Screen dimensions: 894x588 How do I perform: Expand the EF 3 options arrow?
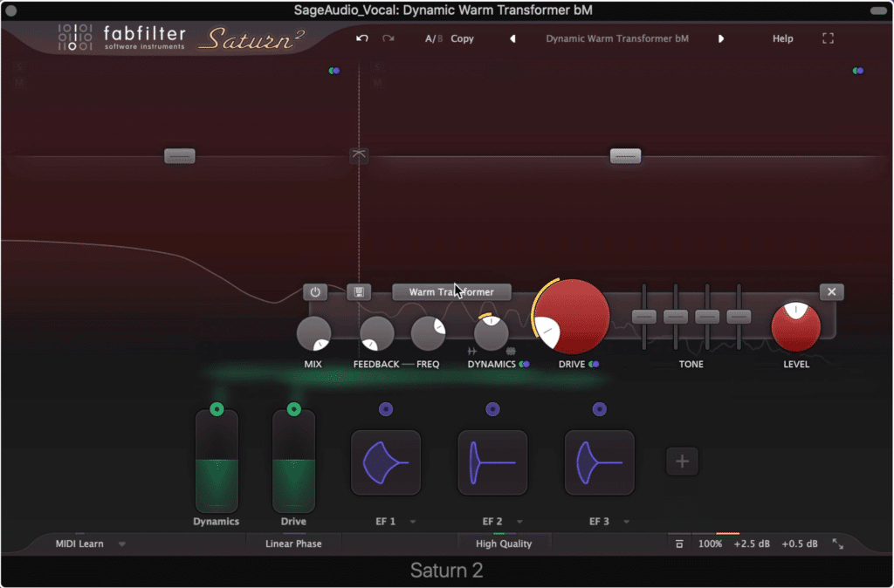click(626, 522)
